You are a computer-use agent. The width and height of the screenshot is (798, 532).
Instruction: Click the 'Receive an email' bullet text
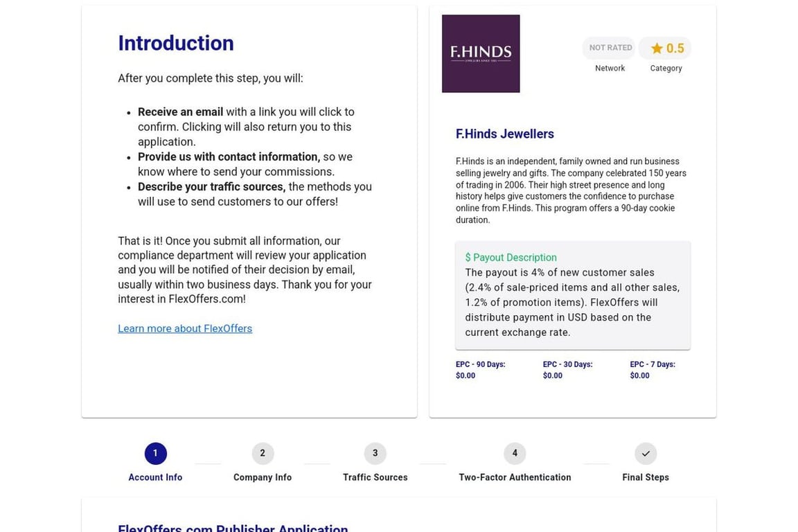coord(180,112)
